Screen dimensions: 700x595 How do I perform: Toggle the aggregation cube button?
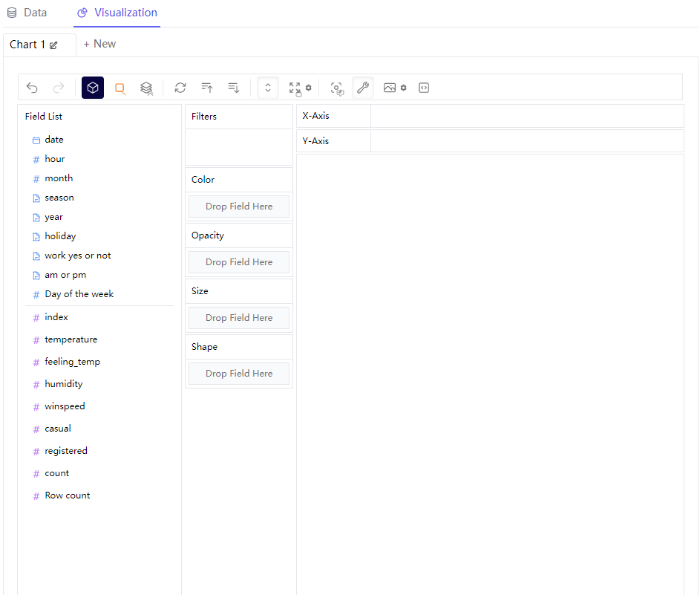tap(93, 88)
